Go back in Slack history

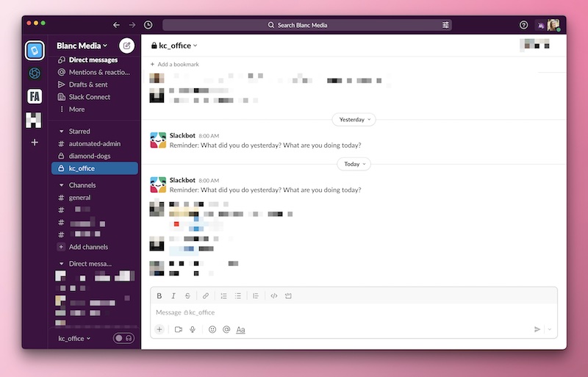pos(116,25)
